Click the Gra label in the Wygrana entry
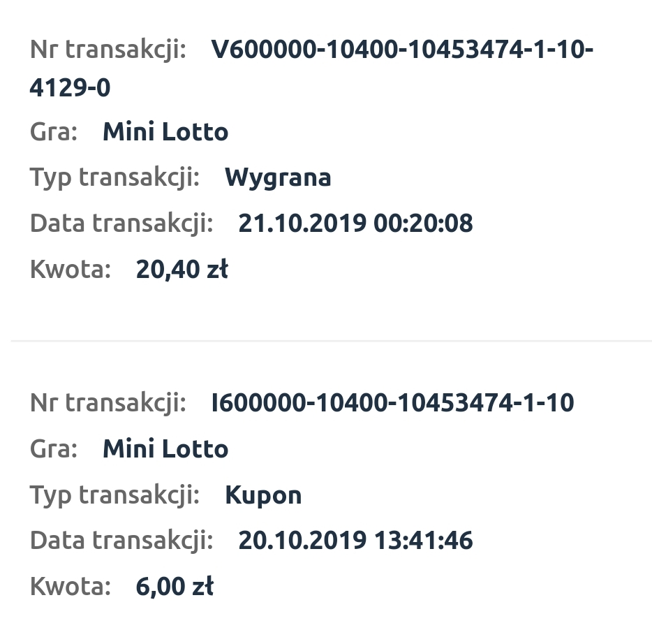652x644 pixels. pyautogui.click(x=54, y=132)
